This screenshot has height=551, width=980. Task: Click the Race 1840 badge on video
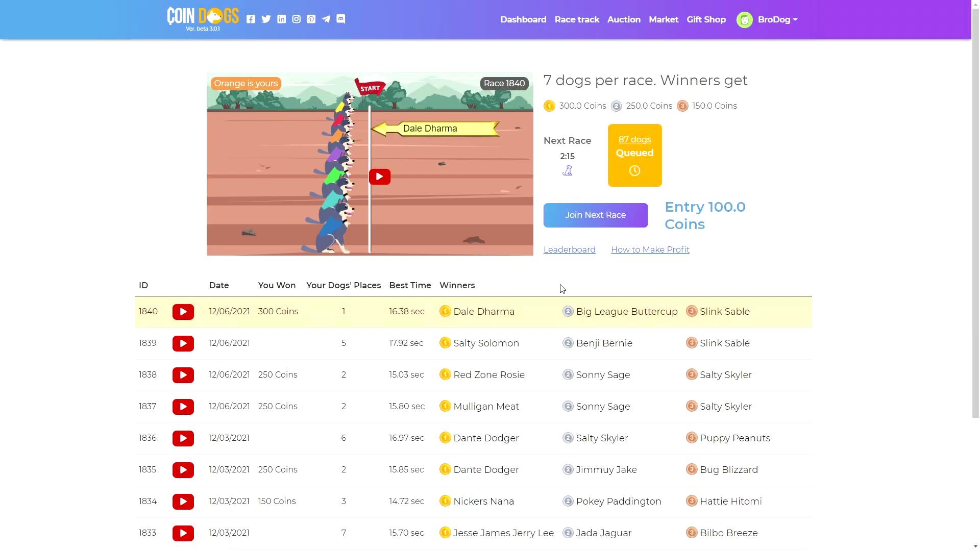(504, 84)
